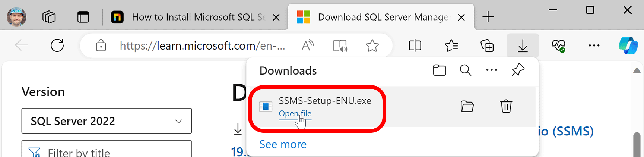Open the tab actions menu
Image resolution: width=644 pixels, height=157 pixels.
83,17
